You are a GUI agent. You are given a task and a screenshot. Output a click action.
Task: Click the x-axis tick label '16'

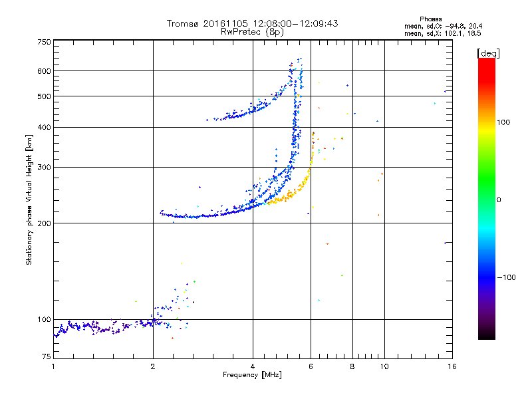452,366
